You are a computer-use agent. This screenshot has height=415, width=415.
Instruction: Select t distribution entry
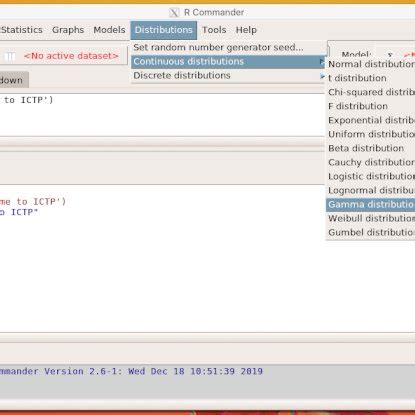(x=371, y=78)
